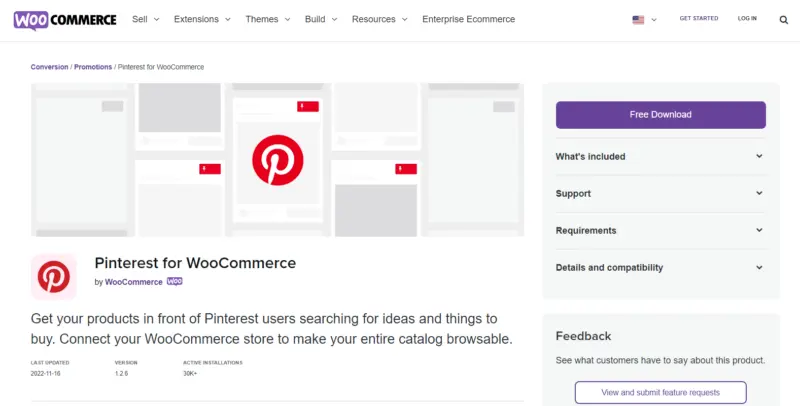Open the Build dropdown menu
The height and width of the screenshot is (406, 800).
coord(320,19)
